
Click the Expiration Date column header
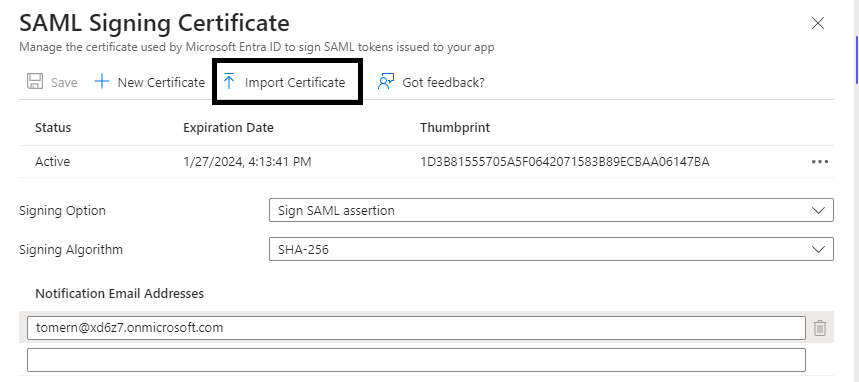pyautogui.click(x=228, y=128)
